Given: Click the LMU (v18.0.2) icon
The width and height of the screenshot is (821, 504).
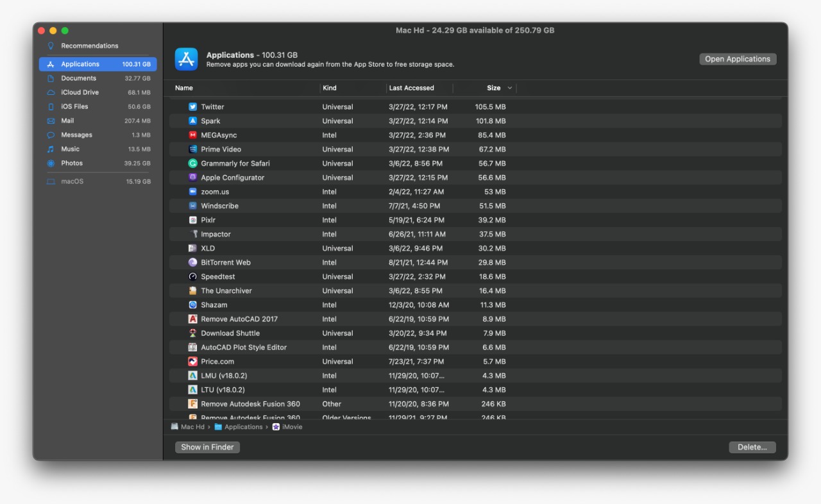Looking at the screenshot, I should (x=192, y=375).
